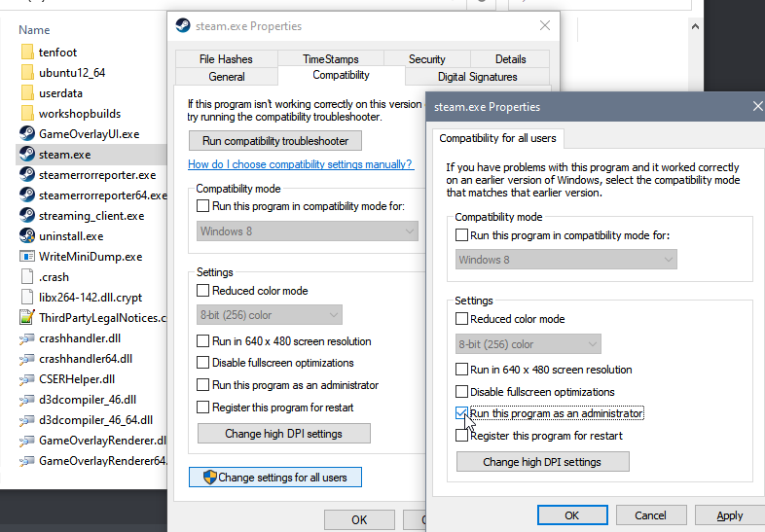Click the GameOverlayUI.exe Steam icon
Screen dimensions: 765x532
click(27, 133)
